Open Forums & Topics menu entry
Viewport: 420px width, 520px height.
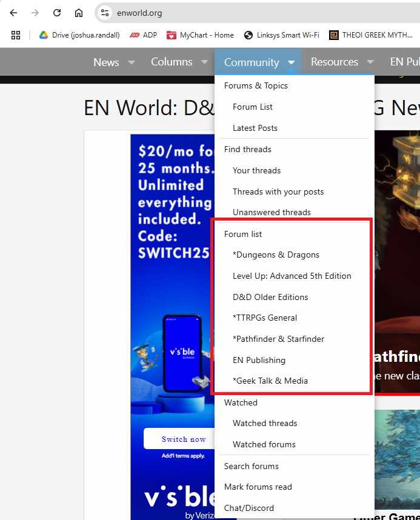[x=256, y=85]
